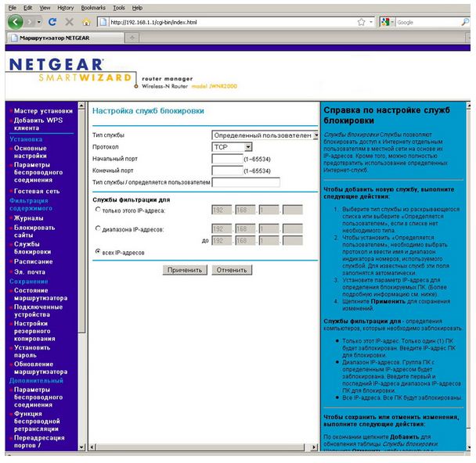
Task: Select the 'всех IP-адресов' radio button
Action: pos(98,252)
